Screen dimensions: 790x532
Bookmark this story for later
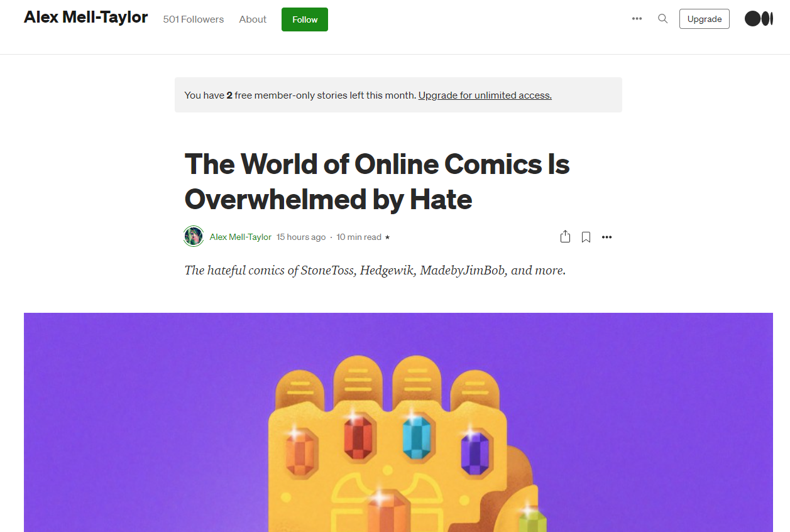click(x=586, y=237)
